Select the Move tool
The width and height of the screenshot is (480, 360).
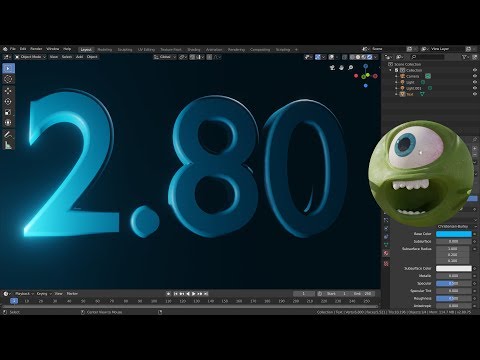8,91
